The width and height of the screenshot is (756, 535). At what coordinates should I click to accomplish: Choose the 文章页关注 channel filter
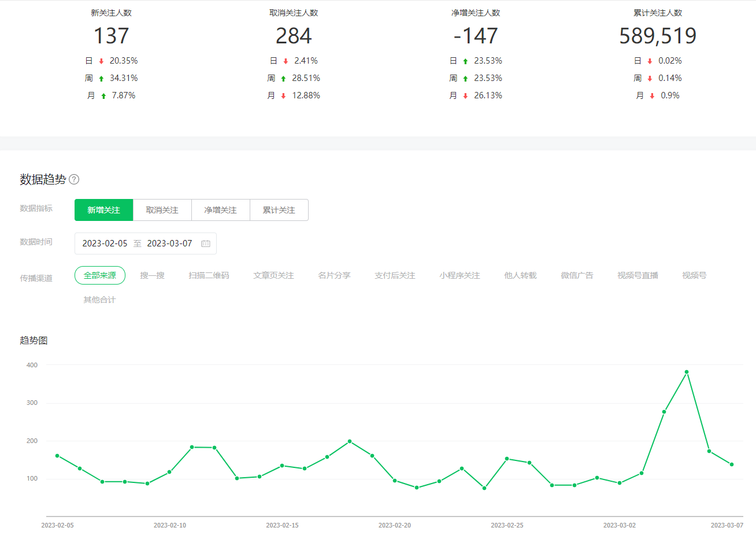(x=273, y=275)
